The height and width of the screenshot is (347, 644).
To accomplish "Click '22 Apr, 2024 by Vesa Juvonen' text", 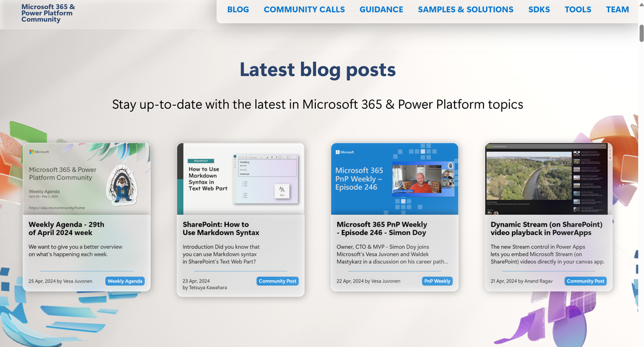I will click(x=368, y=281).
